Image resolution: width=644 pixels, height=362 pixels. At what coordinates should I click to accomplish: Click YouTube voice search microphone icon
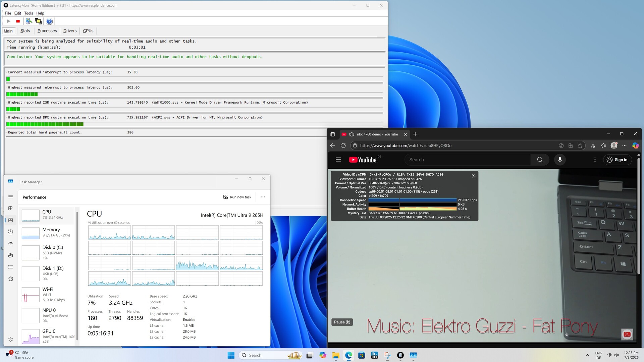pyautogui.click(x=559, y=160)
